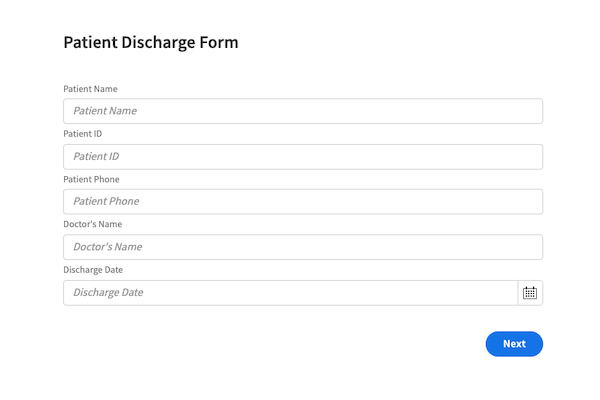Image resolution: width=600 pixels, height=400 pixels.
Task: Click the Patient Name label
Action: tap(90, 89)
